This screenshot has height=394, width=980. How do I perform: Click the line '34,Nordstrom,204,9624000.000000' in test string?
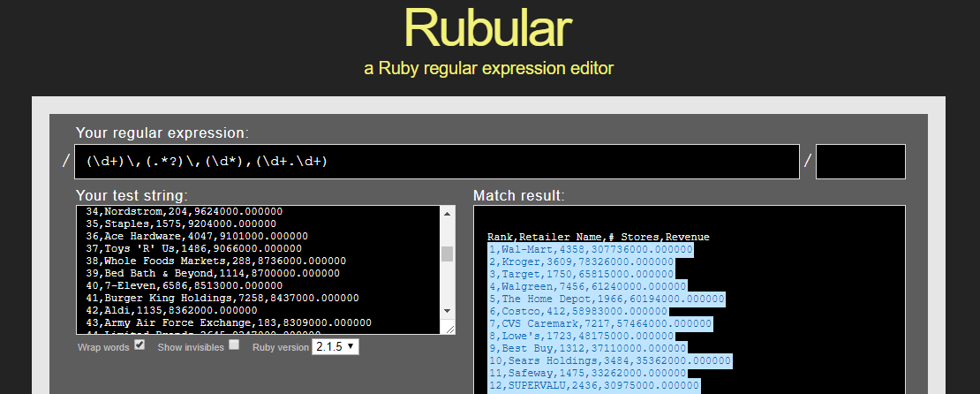point(185,211)
